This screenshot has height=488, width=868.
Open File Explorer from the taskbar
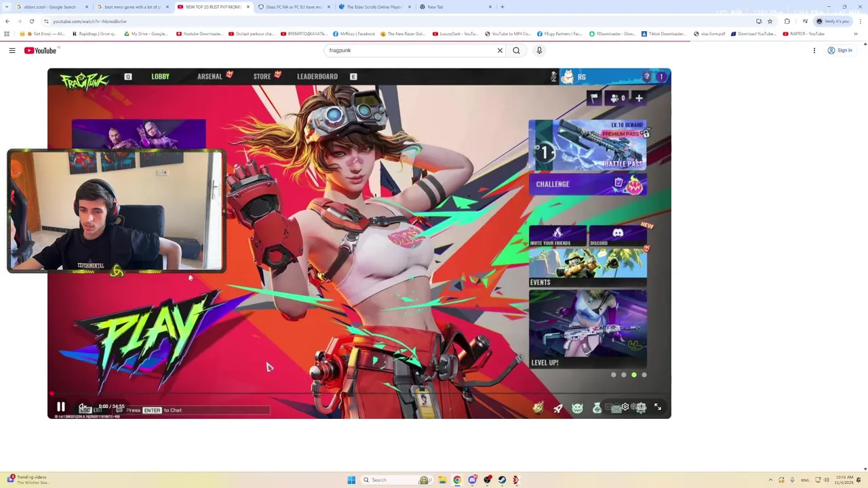click(x=442, y=480)
